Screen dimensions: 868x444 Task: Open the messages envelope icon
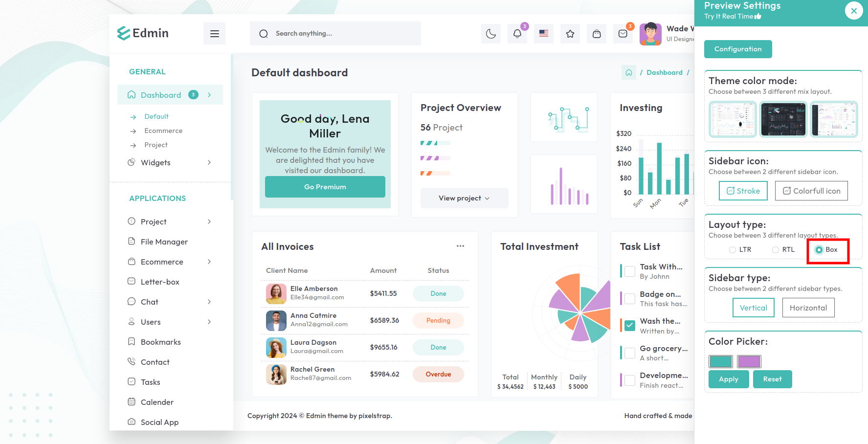coord(623,34)
